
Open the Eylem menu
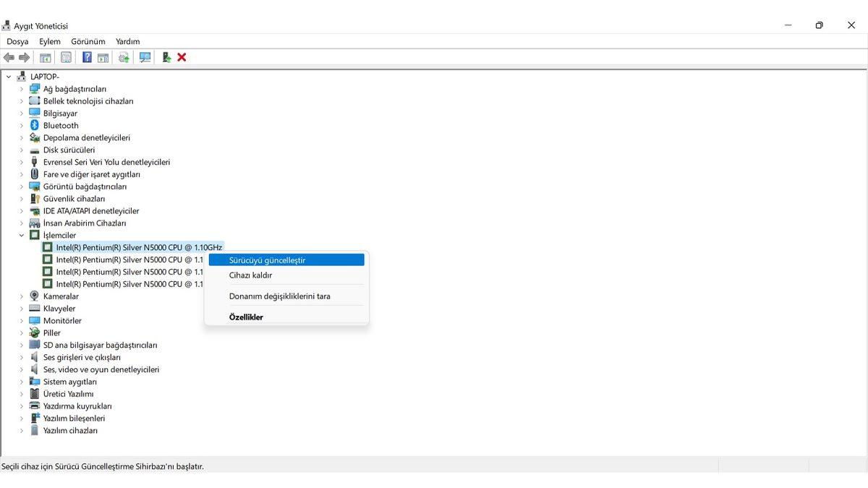coord(50,41)
